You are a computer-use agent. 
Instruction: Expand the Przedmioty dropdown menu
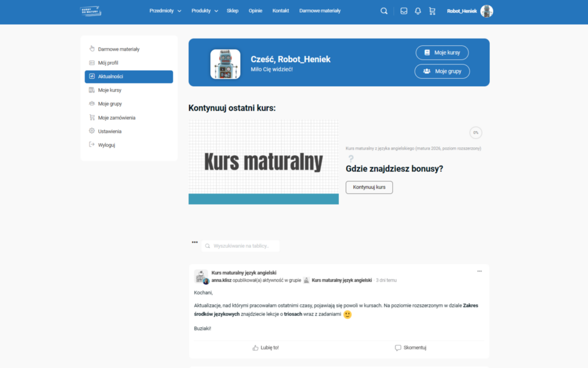click(x=165, y=11)
